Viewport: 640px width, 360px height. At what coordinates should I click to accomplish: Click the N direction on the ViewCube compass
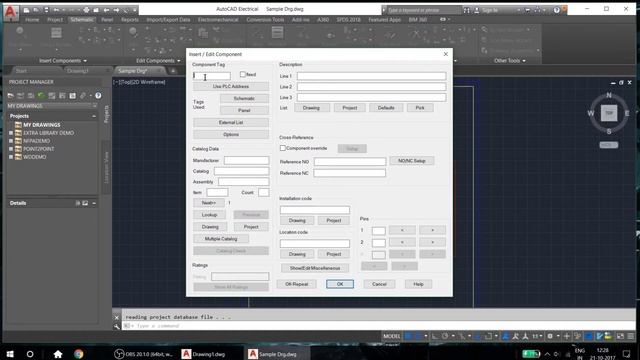pos(609,95)
